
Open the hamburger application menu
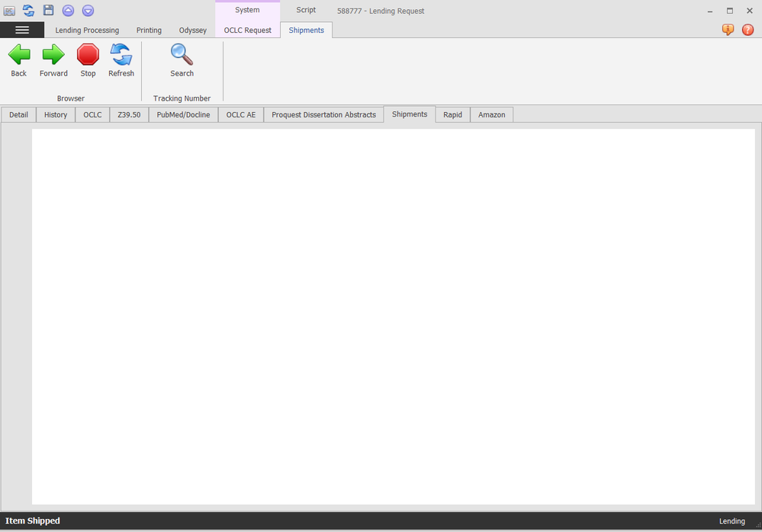(22, 30)
